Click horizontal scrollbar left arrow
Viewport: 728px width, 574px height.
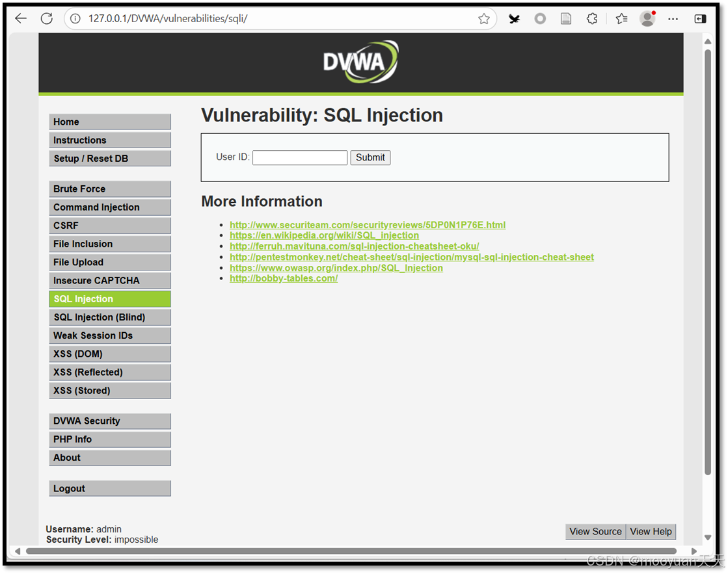click(x=17, y=551)
